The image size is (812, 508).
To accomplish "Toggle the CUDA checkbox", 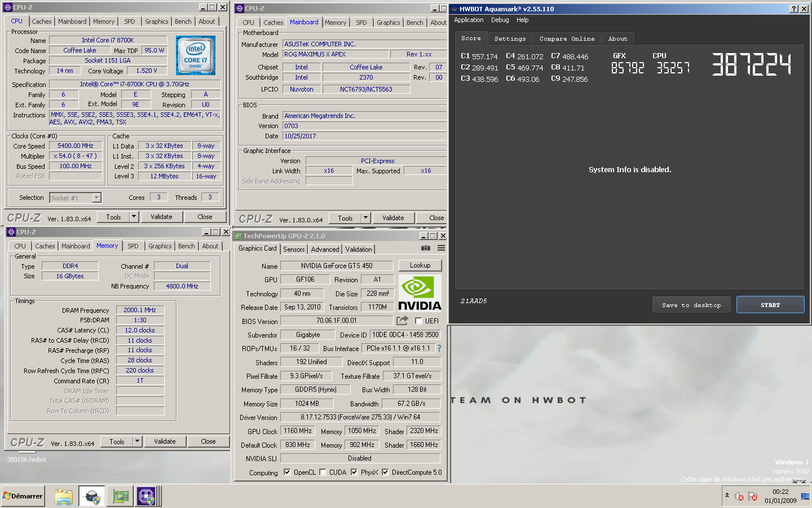I will (x=323, y=472).
